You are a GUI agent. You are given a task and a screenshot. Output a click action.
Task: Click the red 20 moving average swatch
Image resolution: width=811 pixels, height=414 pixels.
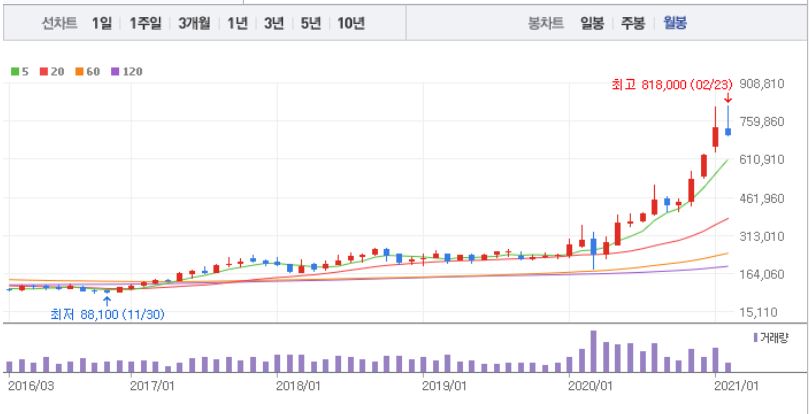click(x=43, y=71)
